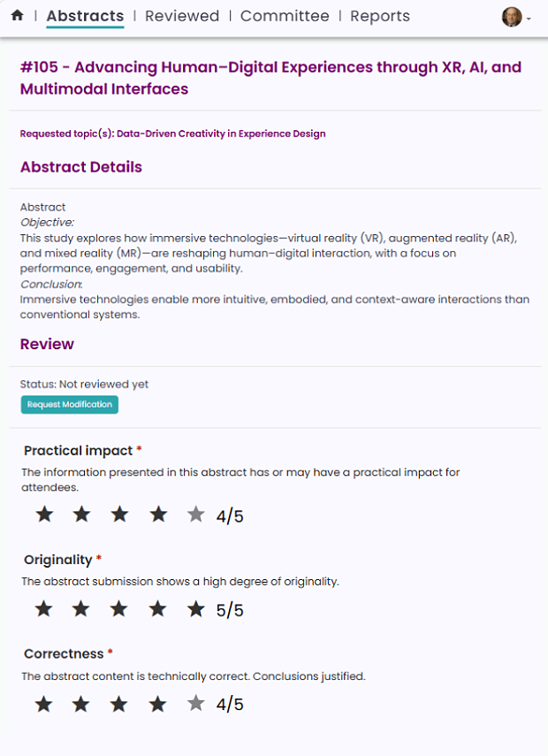
Task: Select the second star under Originality
Action: [x=81, y=608]
